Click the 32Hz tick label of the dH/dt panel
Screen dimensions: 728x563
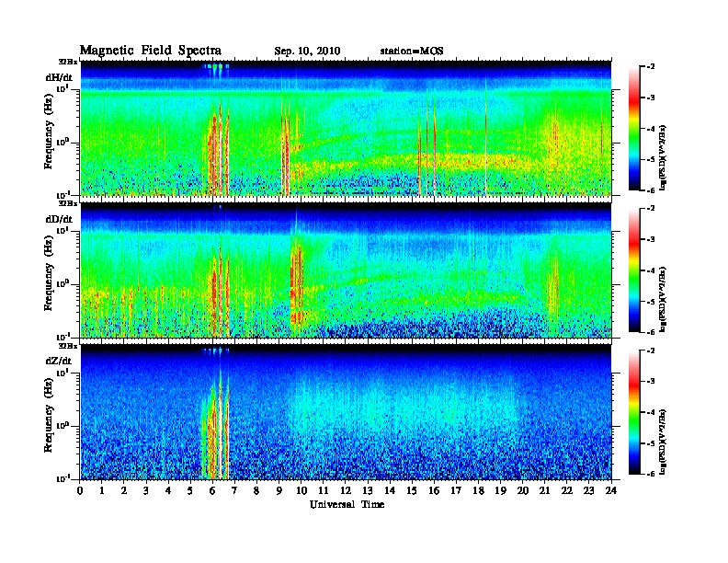[x=68, y=62]
